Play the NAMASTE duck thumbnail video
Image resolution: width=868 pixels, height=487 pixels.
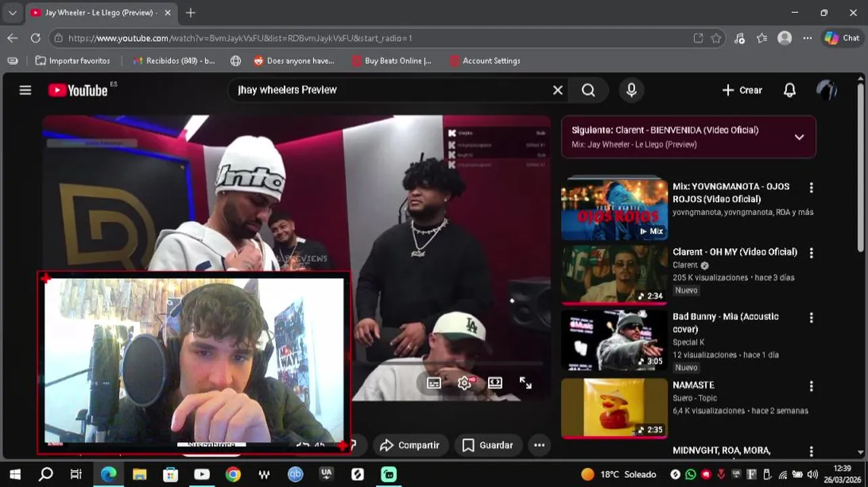[614, 407]
